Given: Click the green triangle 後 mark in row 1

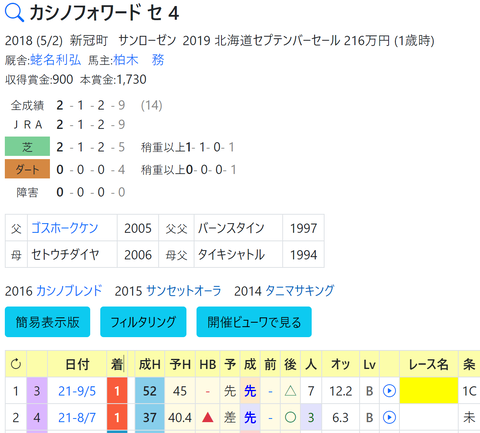Looking at the screenshot, I should [290, 391].
